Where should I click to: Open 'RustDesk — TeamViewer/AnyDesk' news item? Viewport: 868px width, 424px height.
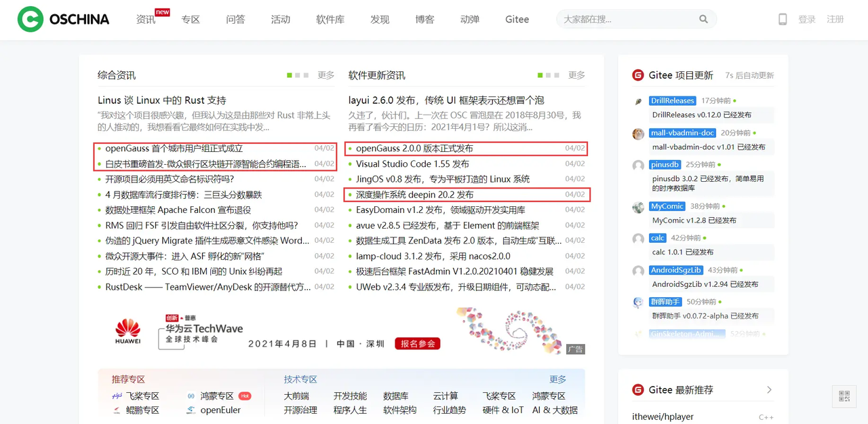(208, 287)
